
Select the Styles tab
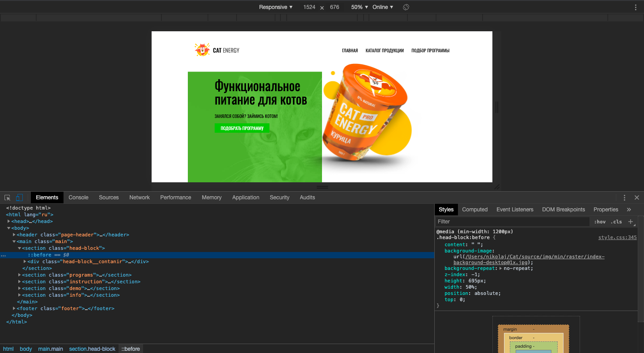446,210
